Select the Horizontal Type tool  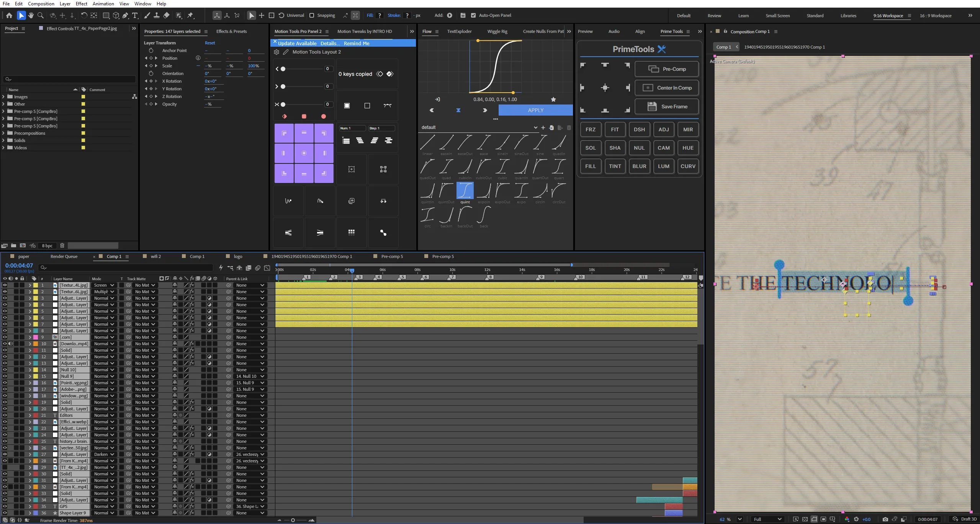[x=135, y=15]
